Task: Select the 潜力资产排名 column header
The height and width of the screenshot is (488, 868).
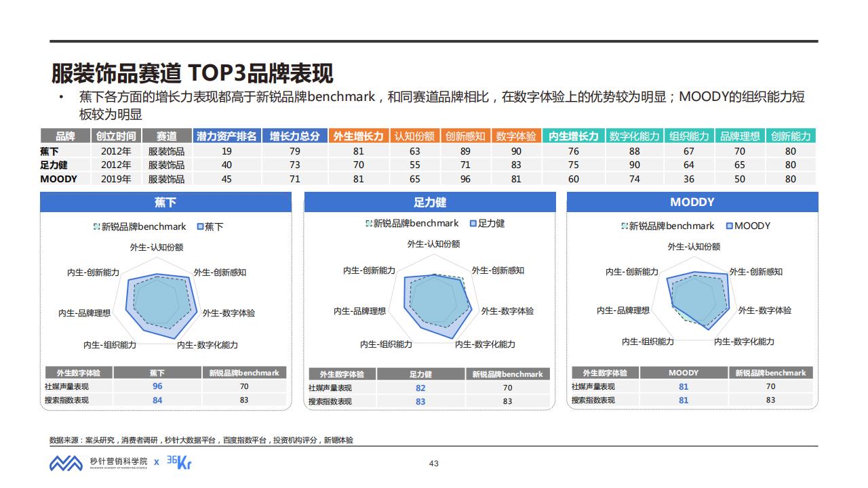Action: click(226, 136)
